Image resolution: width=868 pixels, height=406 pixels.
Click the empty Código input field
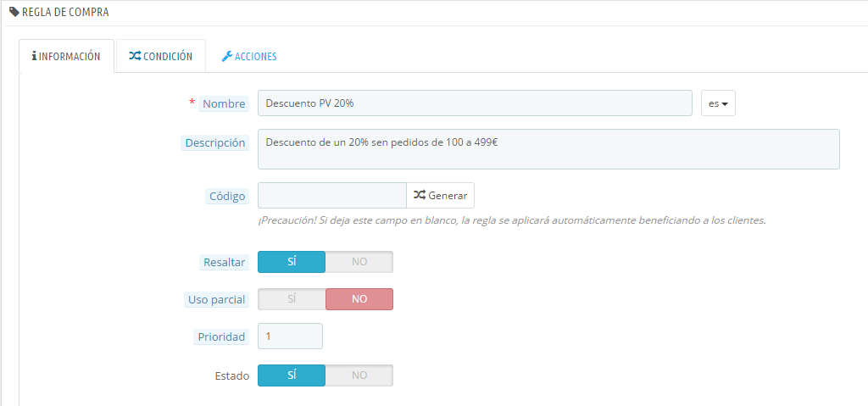pos(332,196)
